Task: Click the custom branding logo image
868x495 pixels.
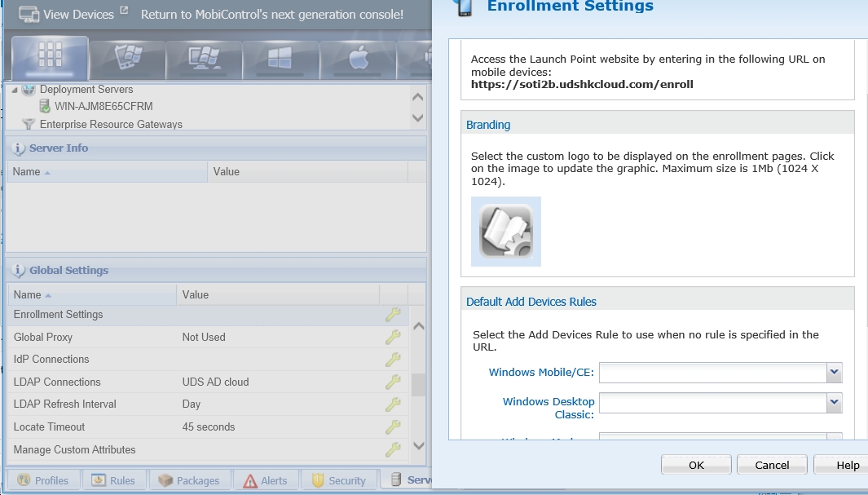Action: point(506,232)
